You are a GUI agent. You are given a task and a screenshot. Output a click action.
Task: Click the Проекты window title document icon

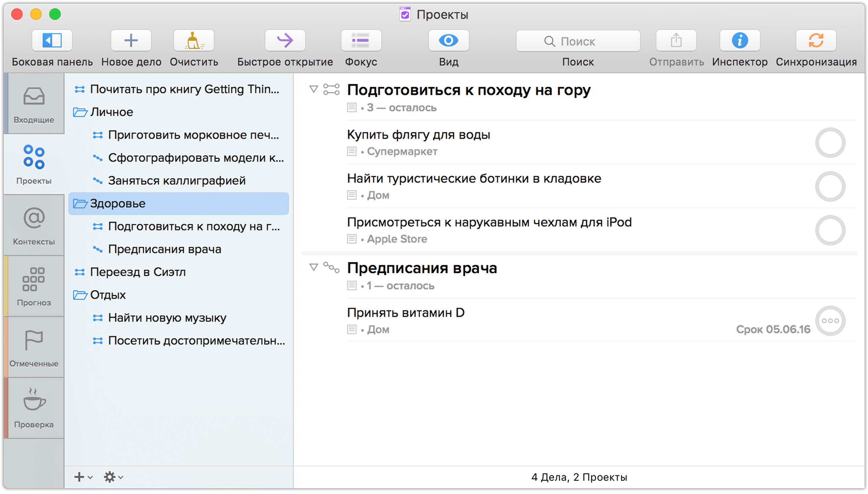point(405,14)
